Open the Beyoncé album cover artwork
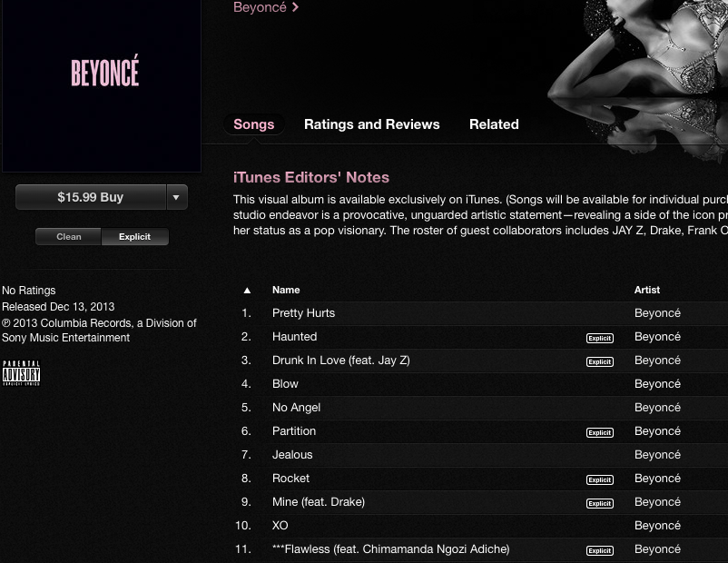The height and width of the screenshot is (563, 728). pos(102,85)
